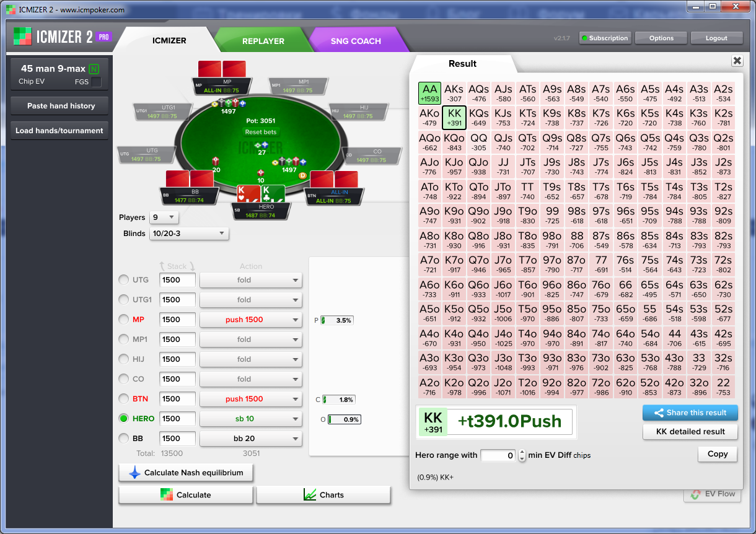Toggle the FGS checkbox

[x=96, y=82]
